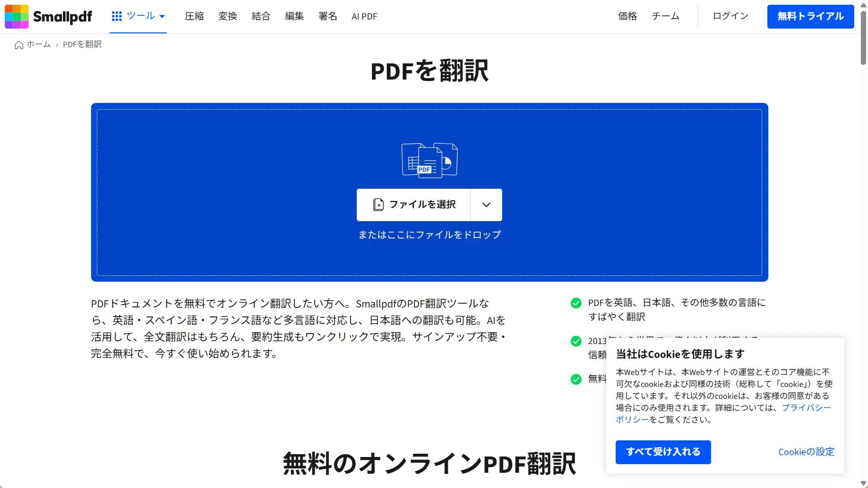The image size is (868, 488).
Task: Open the 編集 menu item
Action: click(294, 16)
